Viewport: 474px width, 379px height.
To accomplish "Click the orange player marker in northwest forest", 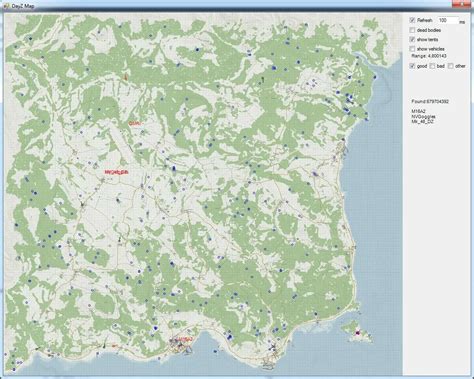I will [126, 77].
